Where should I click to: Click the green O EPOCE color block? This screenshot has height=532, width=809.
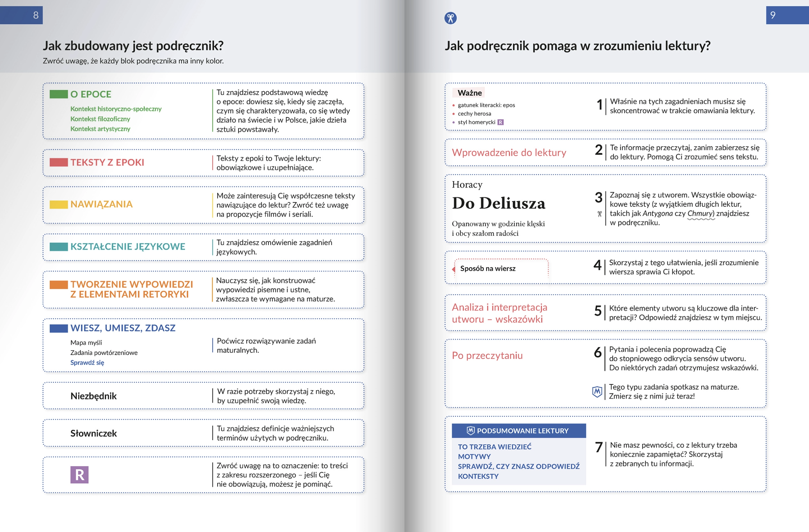click(x=59, y=94)
